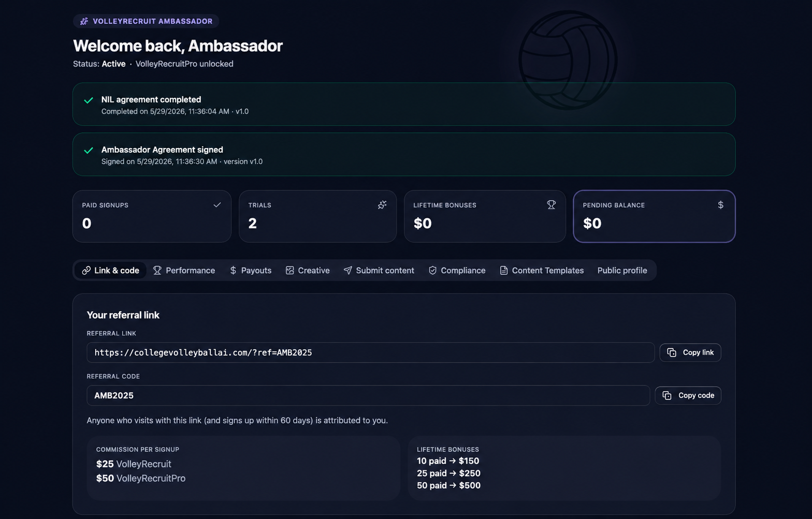Viewport: 812px width, 519px height.
Task: Select the Trials stat card
Action: point(317,216)
